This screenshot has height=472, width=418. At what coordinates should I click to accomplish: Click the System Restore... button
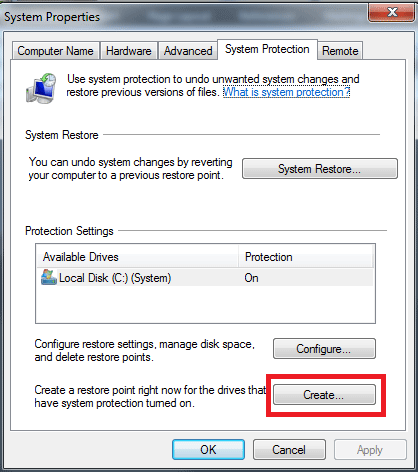pos(320,169)
